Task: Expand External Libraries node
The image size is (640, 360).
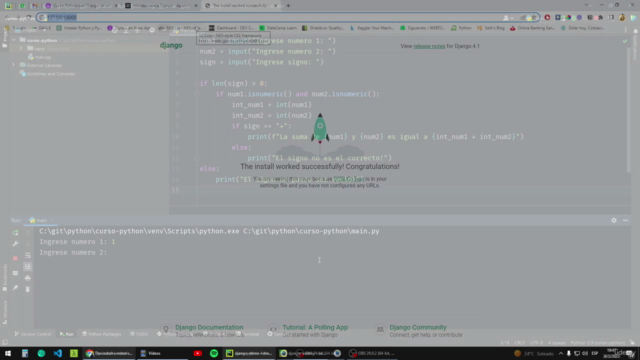Action: click(13, 65)
